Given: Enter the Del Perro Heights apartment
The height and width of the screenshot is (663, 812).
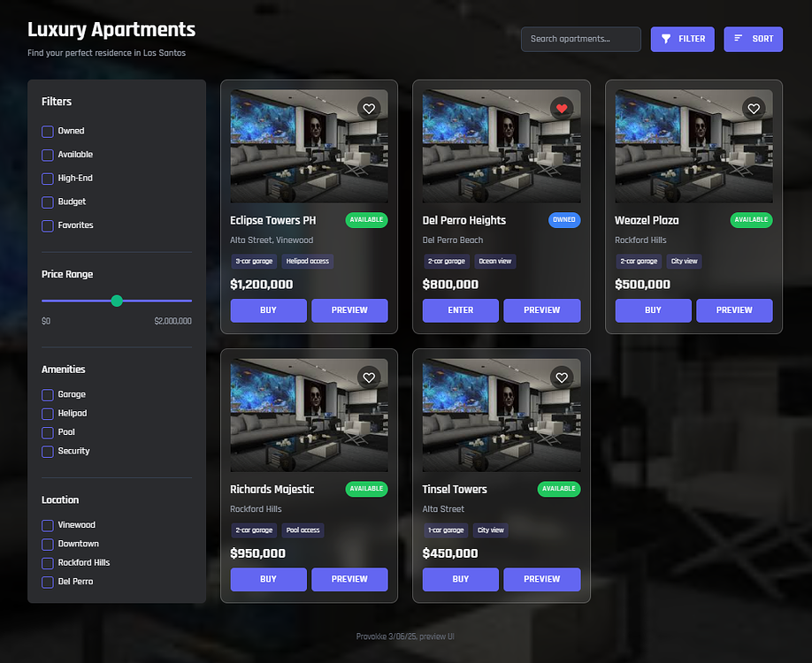Looking at the screenshot, I should [x=460, y=310].
